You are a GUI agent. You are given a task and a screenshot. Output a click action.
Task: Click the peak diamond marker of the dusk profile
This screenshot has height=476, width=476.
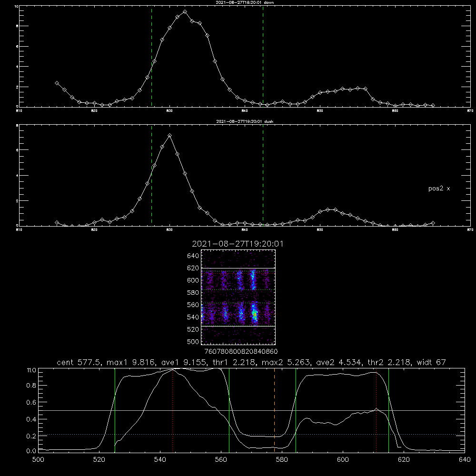[170, 135]
